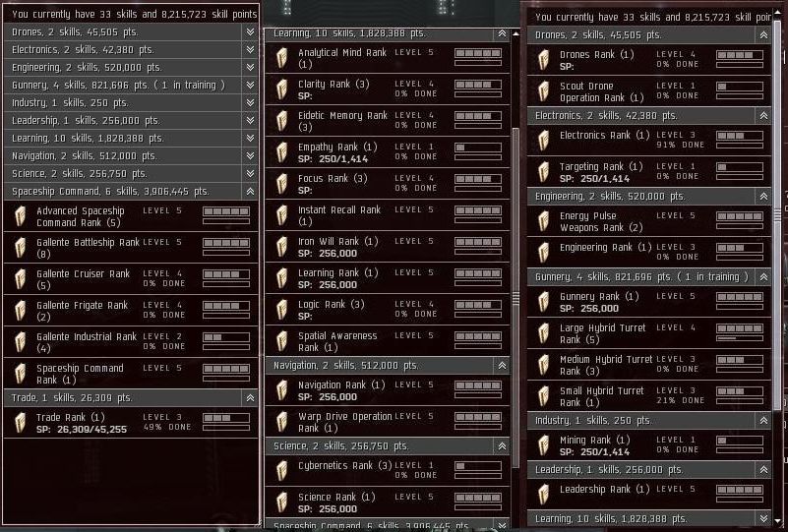The image size is (788, 532).
Task: Expand Gunnery group chevron in the left panel
Action: (250, 85)
